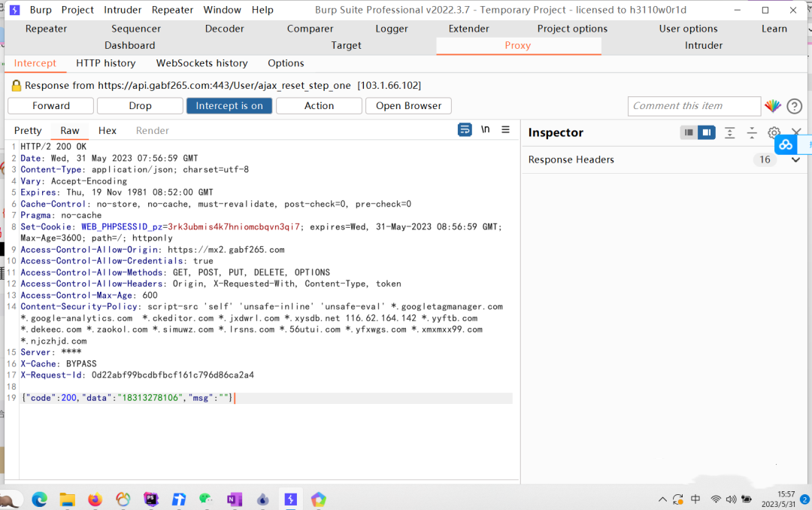Click the Burp Suite taskbar icon
The height and width of the screenshot is (510, 812).
(290, 499)
